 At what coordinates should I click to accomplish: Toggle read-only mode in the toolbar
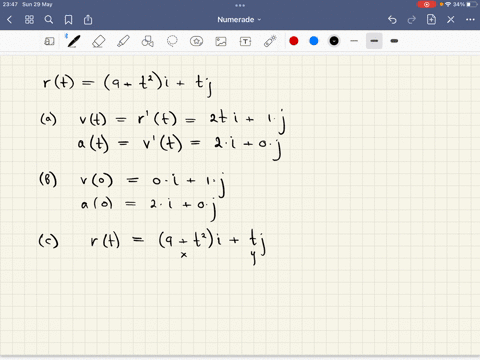coord(49,41)
